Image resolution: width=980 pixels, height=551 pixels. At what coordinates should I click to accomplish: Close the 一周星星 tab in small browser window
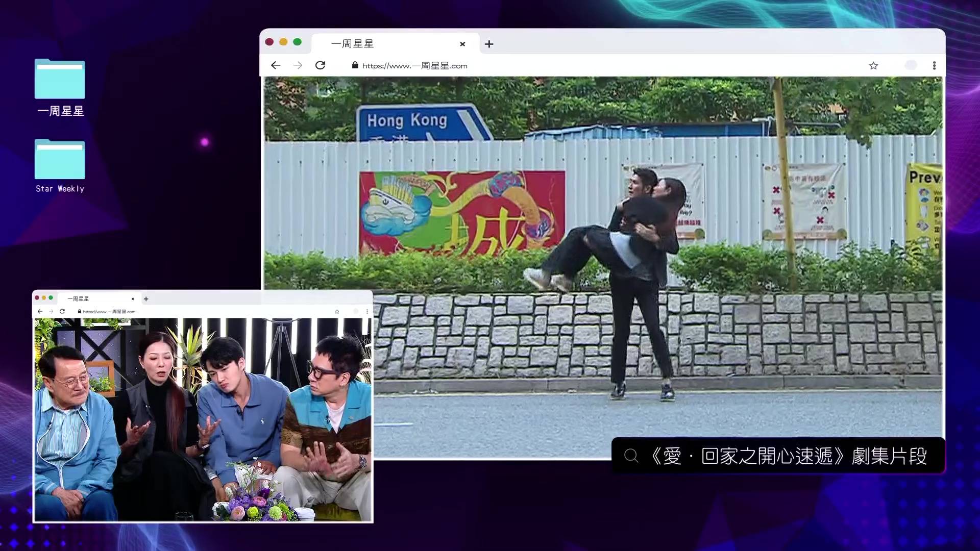(133, 299)
